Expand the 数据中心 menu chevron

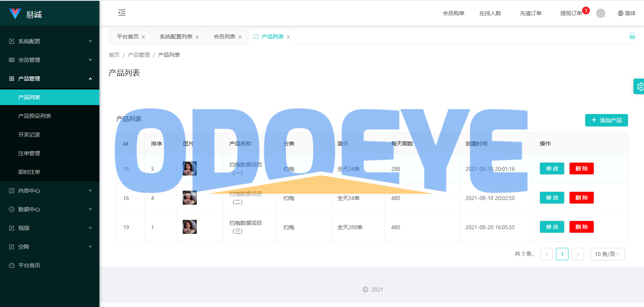click(x=90, y=209)
